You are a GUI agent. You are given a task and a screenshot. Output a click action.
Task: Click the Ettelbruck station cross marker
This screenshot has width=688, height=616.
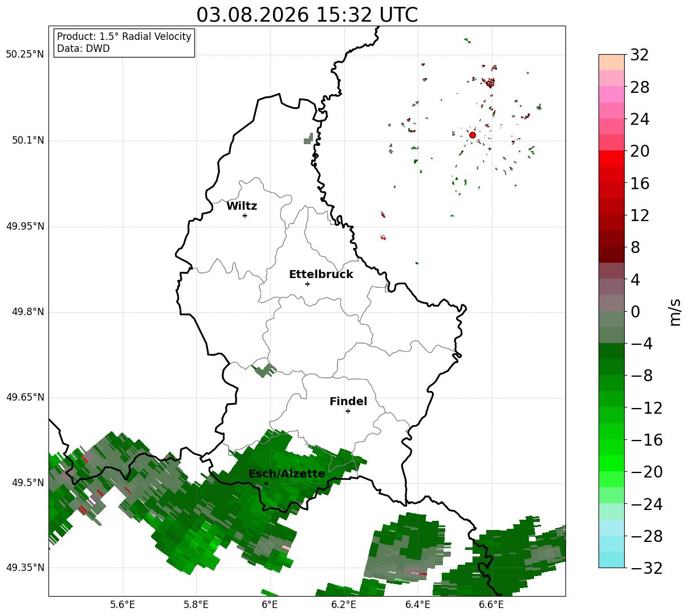tap(307, 284)
